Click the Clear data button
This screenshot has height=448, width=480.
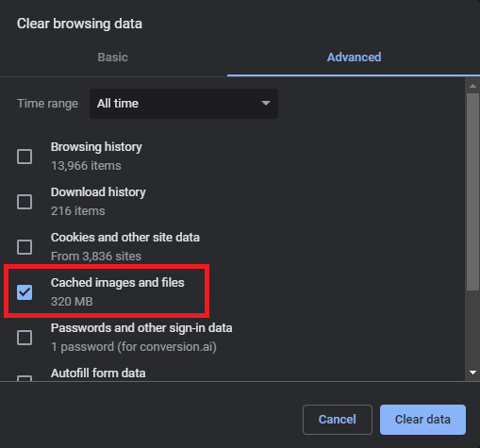pos(422,420)
